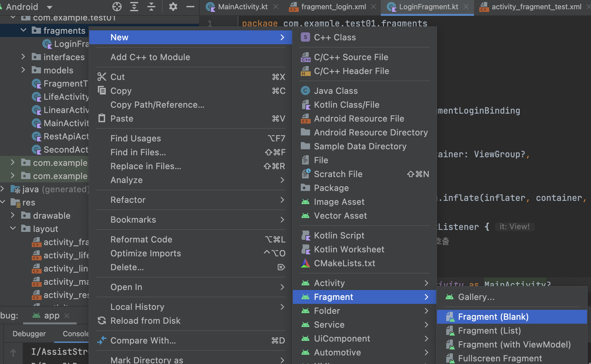Close the fragment_login.xml tab

tap(374, 7)
